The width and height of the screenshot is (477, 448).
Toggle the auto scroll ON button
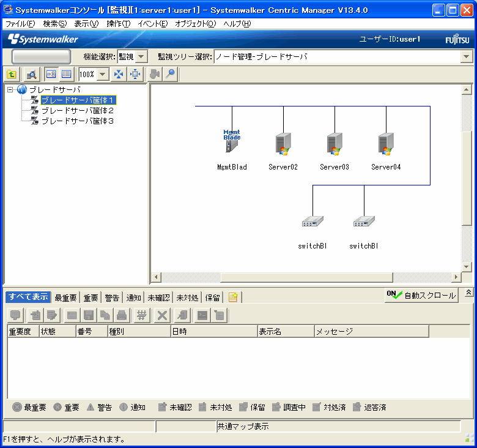click(421, 295)
